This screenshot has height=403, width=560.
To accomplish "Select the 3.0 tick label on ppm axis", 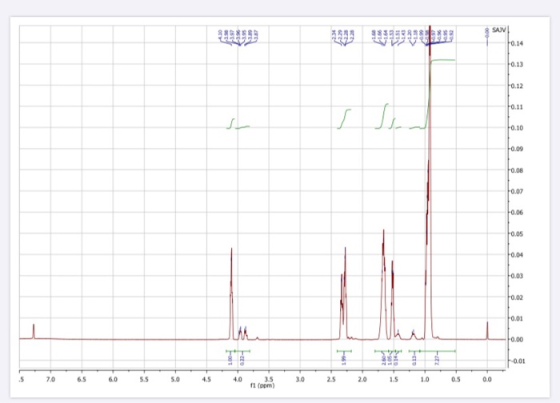I will tap(300, 379).
